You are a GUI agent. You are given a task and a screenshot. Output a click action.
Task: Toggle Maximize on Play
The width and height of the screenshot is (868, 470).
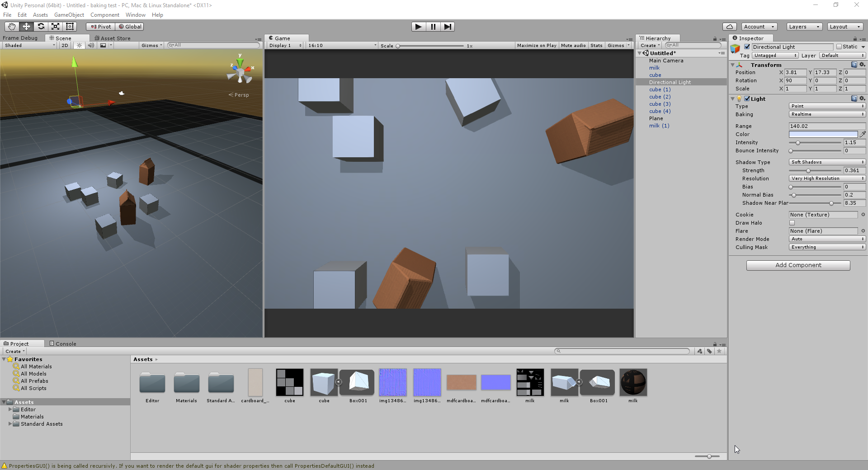click(x=537, y=45)
